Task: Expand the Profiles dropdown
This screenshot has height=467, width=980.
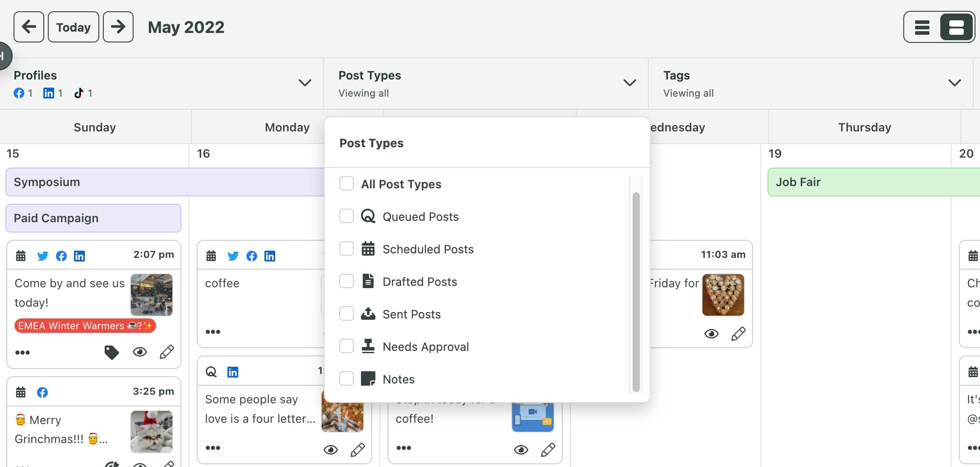Action: click(x=305, y=83)
